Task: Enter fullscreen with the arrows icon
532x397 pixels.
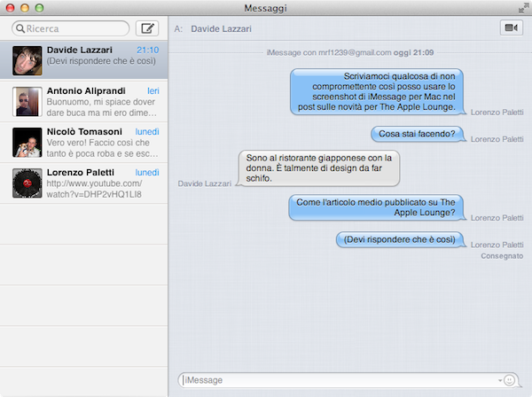Action: 523,8
